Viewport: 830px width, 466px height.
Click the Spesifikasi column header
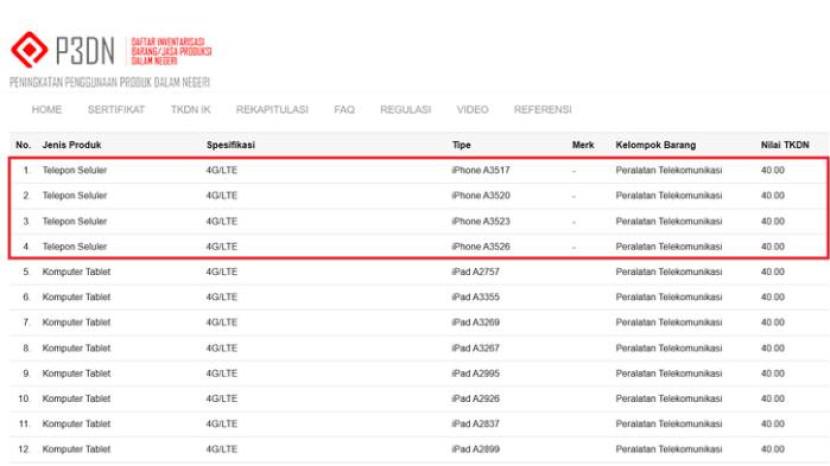click(x=230, y=145)
